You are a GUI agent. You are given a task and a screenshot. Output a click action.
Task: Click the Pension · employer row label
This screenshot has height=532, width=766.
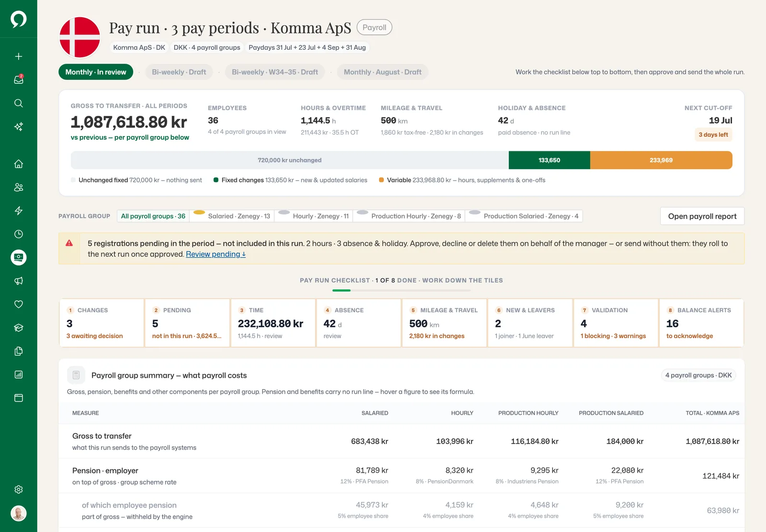point(105,471)
